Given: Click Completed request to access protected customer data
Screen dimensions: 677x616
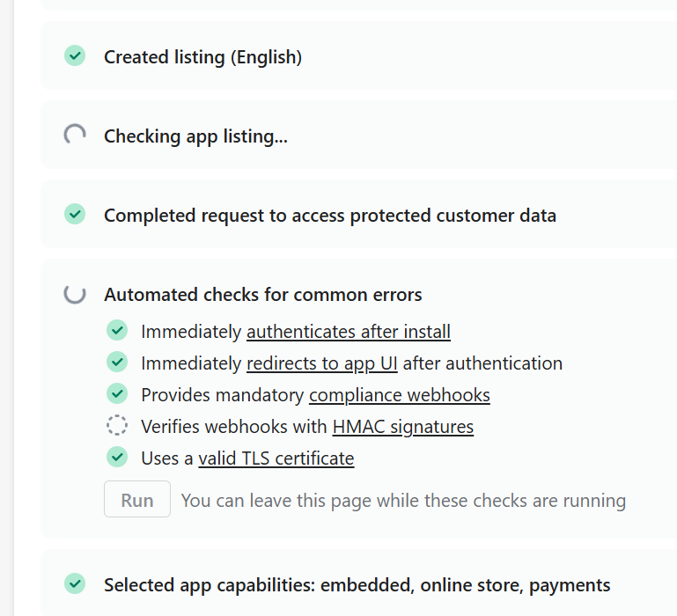Looking at the screenshot, I should tap(330, 216).
